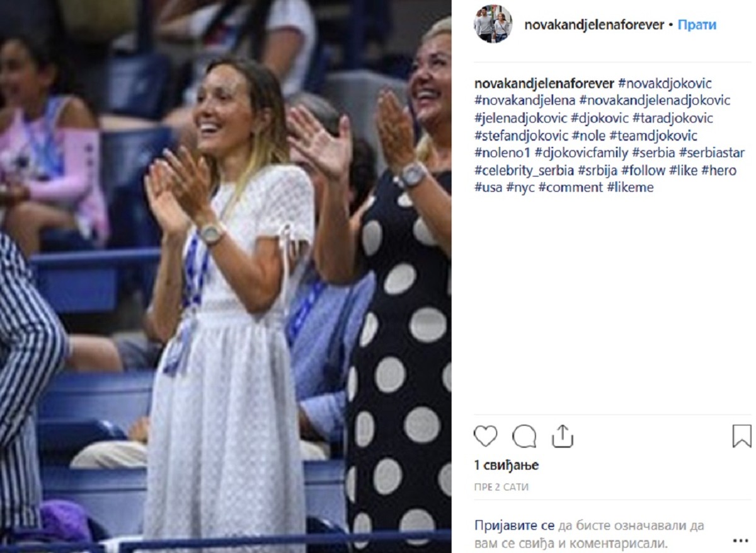View the list under 1 свиђање
Screen dimensions: 756x553
coord(507,465)
